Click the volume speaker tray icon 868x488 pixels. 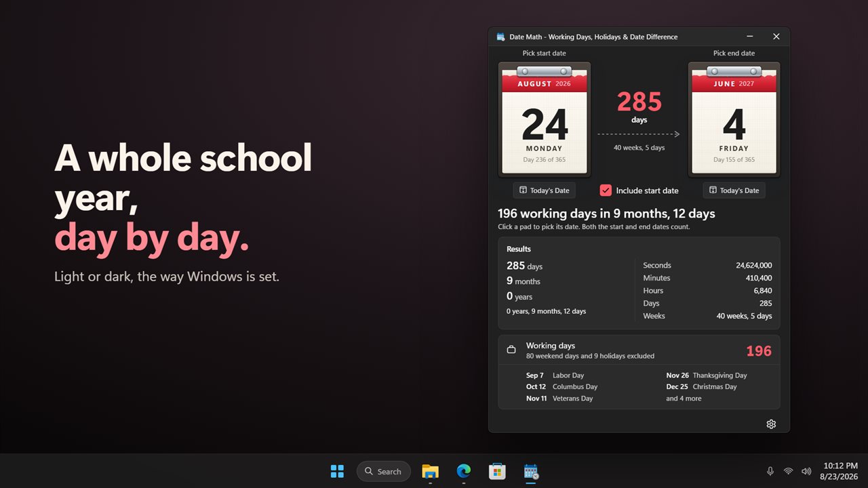[806, 471]
